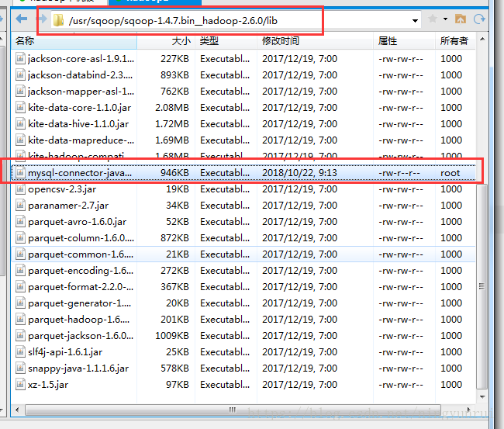This screenshot has height=429, width=504.
Task: Select the parquet-column-1.6.0 file icon
Action: pyautogui.click(x=20, y=238)
